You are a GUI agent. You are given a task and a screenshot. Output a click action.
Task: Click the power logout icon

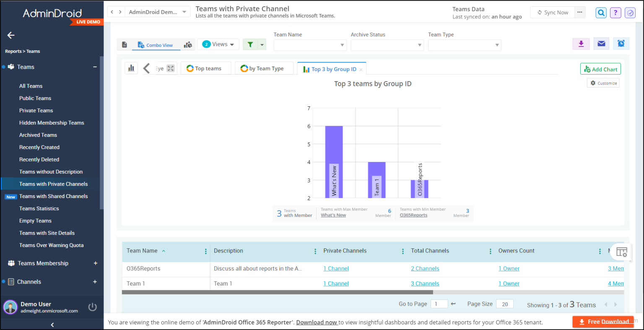[x=93, y=307]
